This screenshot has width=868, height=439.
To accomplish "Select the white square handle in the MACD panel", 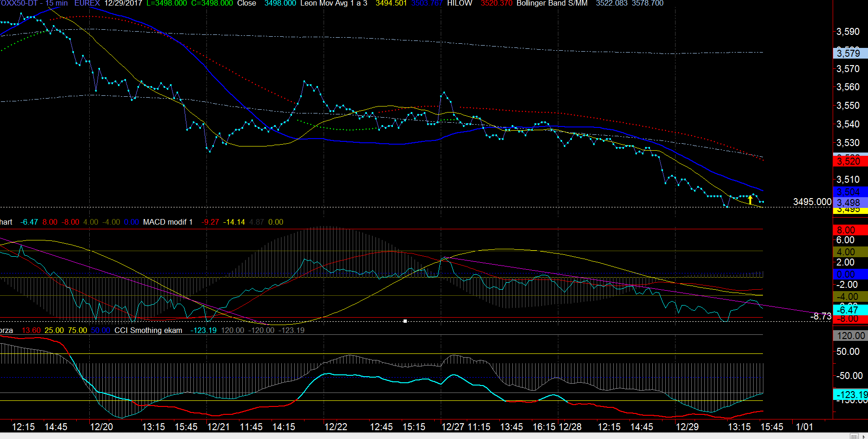I will (x=405, y=321).
